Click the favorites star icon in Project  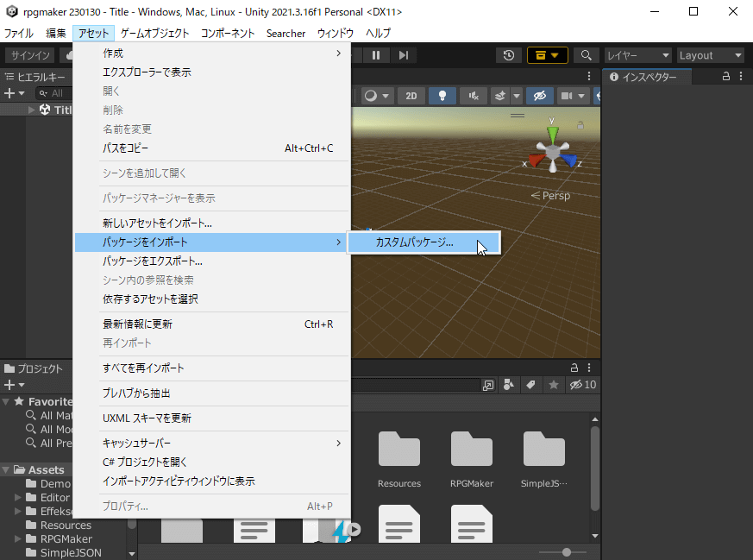point(554,385)
